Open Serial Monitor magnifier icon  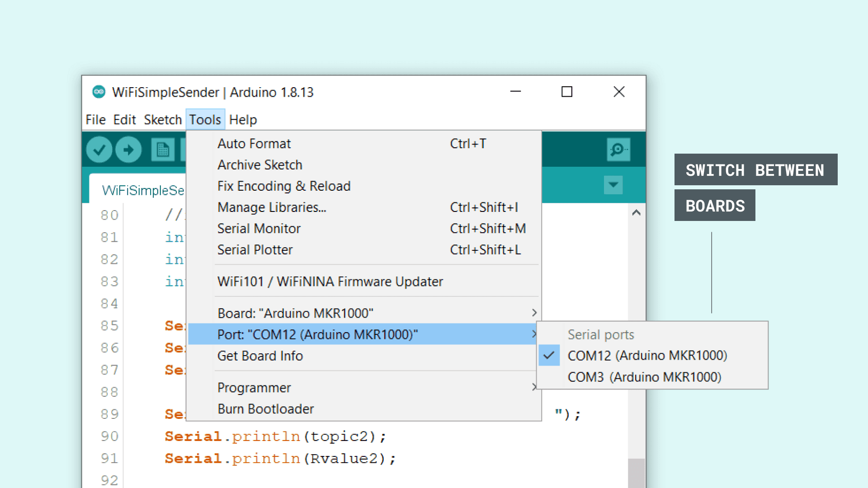tap(618, 150)
